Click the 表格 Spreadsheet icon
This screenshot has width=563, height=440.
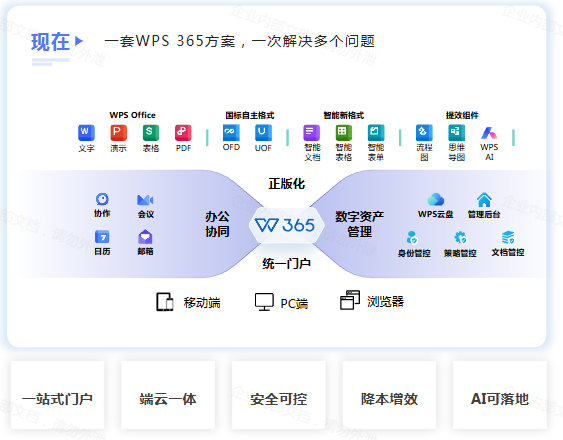click(x=151, y=133)
